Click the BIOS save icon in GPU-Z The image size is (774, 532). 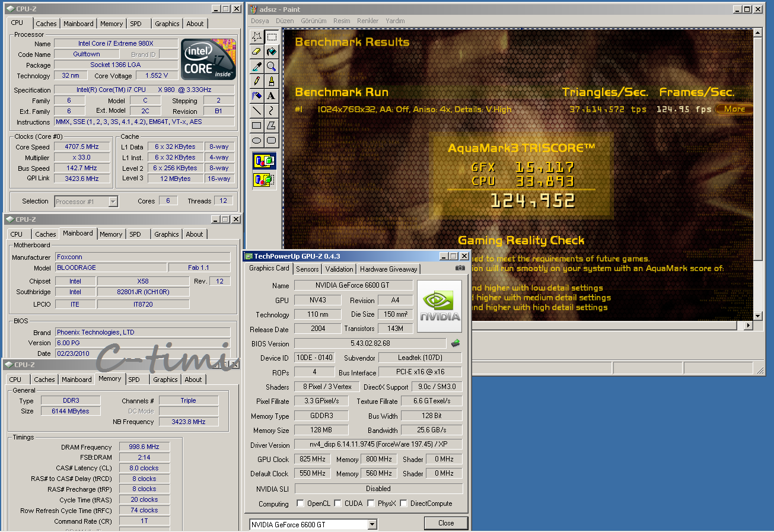456,343
